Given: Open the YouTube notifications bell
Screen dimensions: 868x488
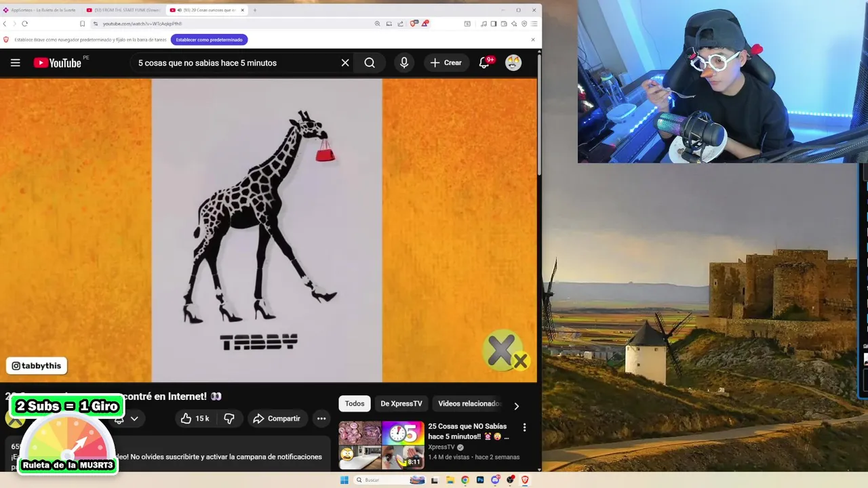Looking at the screenshot, I should 486,62.
